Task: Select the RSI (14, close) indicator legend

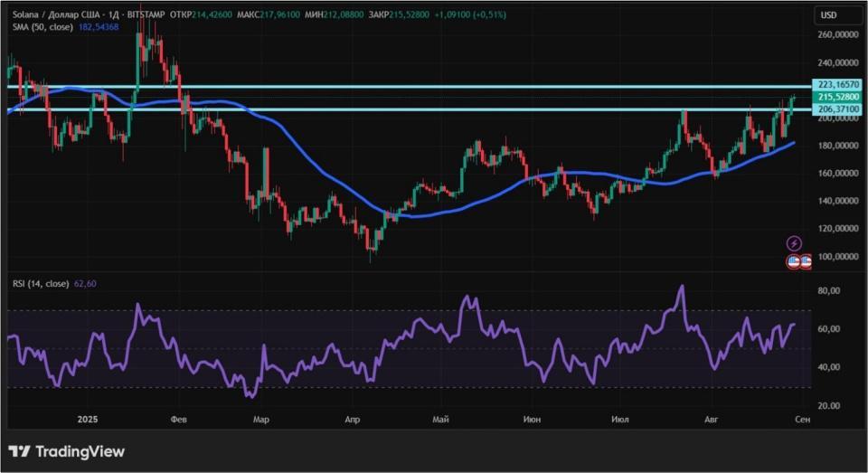Action: pos(41,284)
